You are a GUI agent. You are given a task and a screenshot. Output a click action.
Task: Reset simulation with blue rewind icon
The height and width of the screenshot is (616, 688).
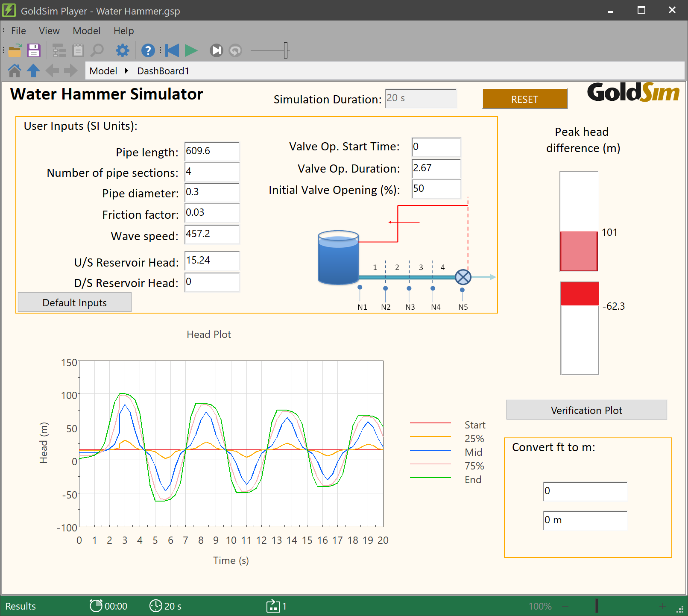click(172, 50)
